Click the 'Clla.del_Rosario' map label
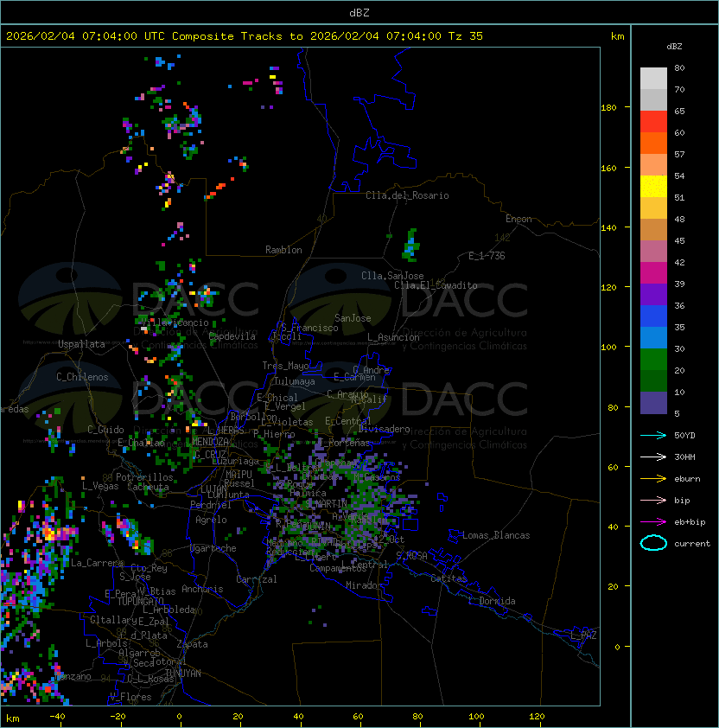This screenshot has height=728, width=719. 407,195
